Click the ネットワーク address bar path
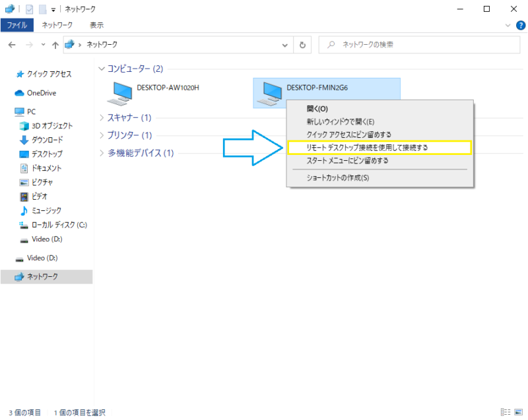 102,44
